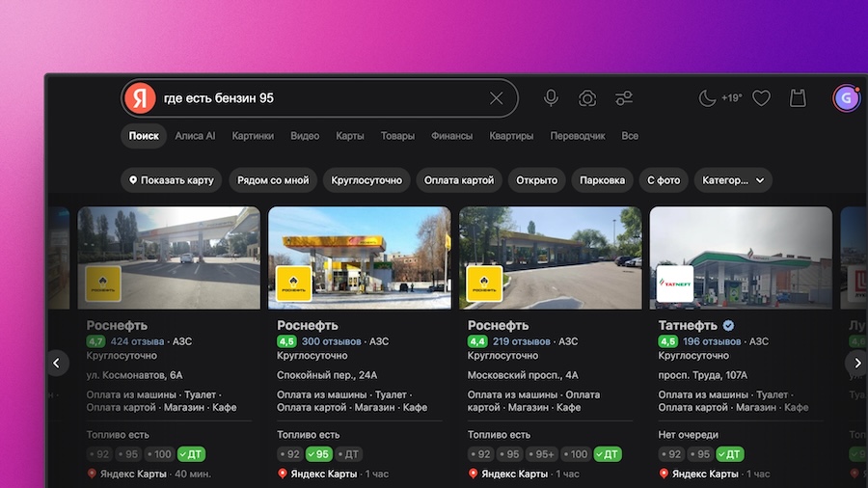Open search settings sliders icon
Image resolution: width=868 pixels, height=488 pixels.
click(624, 98)
